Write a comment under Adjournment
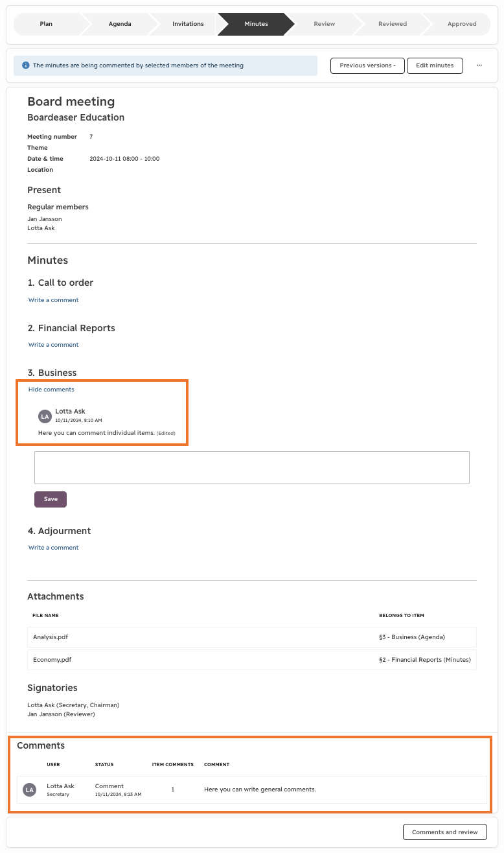The image size is (504, 853). click(x=53, y=548)
